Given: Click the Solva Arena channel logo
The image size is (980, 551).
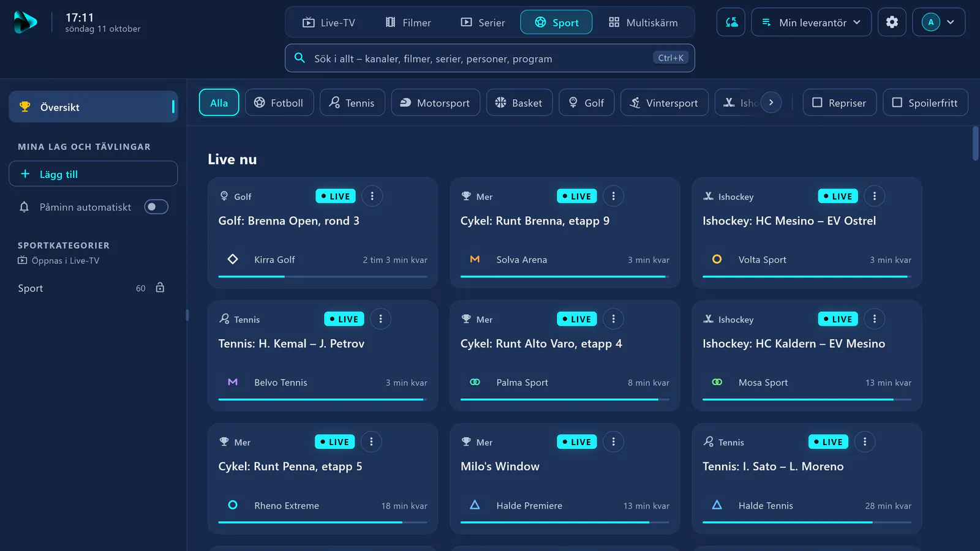Looking at the screenshot, I should [475, 259].
